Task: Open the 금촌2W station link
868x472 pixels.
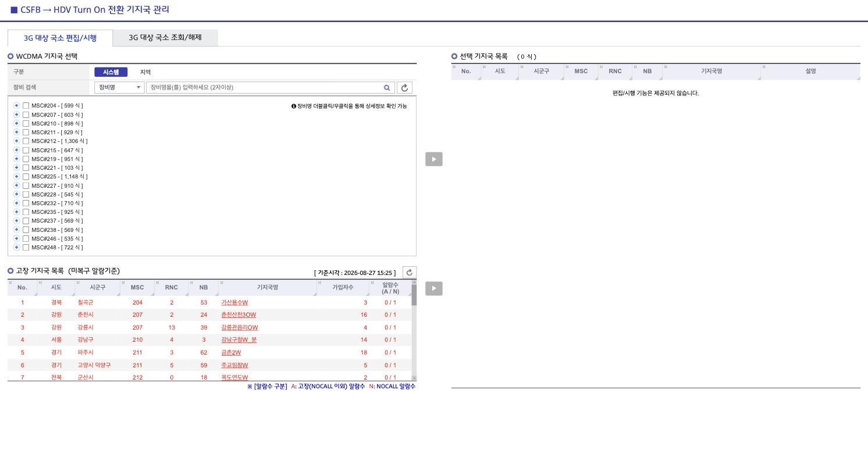Action: (x=231, y=353)
